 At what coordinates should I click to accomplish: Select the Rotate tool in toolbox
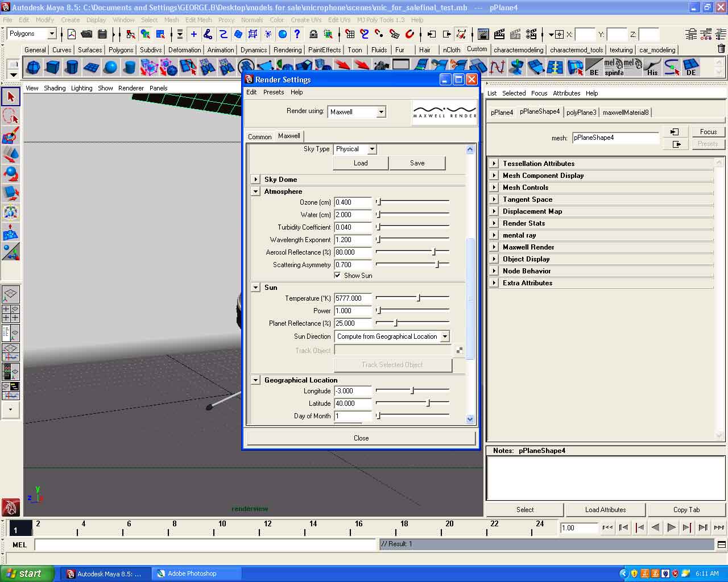pyautogui.click(x=11, y=174)
